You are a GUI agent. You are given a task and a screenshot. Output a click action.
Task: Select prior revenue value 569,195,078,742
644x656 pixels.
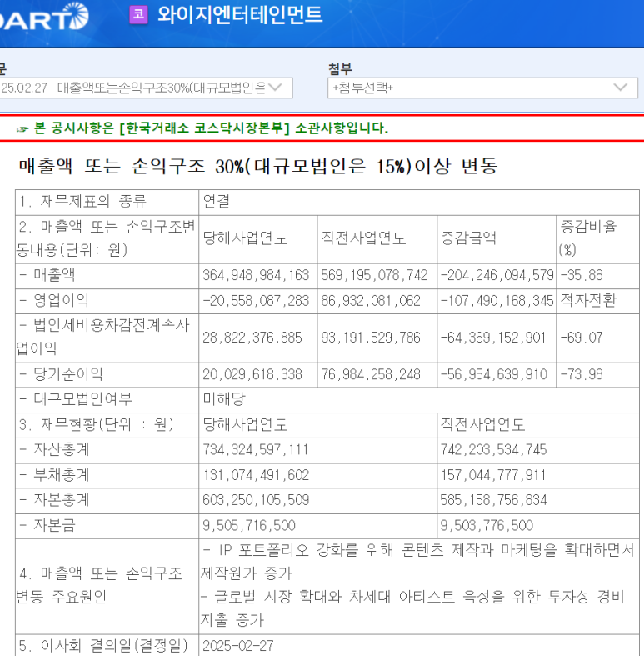pos(374,275)
